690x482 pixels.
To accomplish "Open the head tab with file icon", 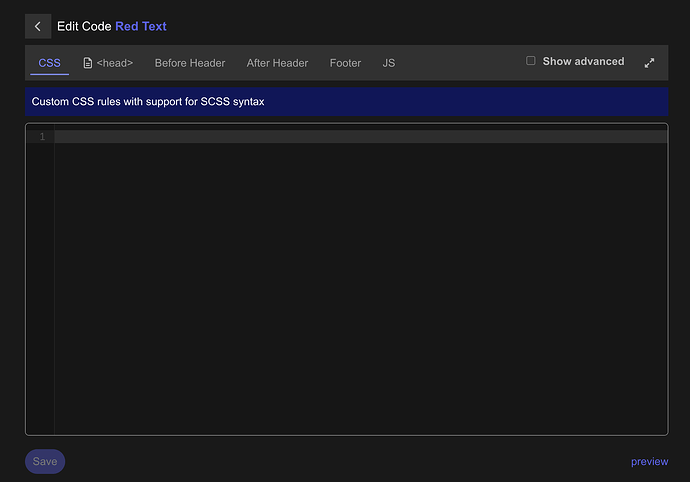I will point(108,63).
